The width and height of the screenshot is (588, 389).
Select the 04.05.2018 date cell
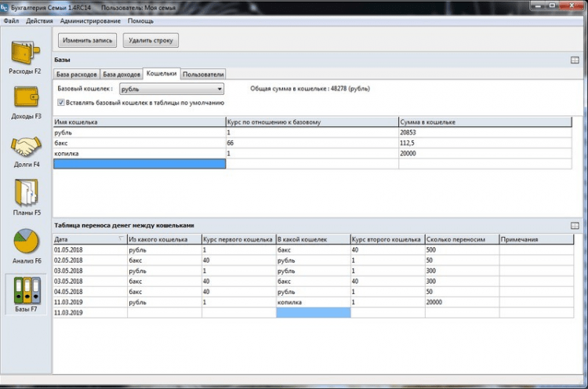pyautogui.click(x=90, y=292)
